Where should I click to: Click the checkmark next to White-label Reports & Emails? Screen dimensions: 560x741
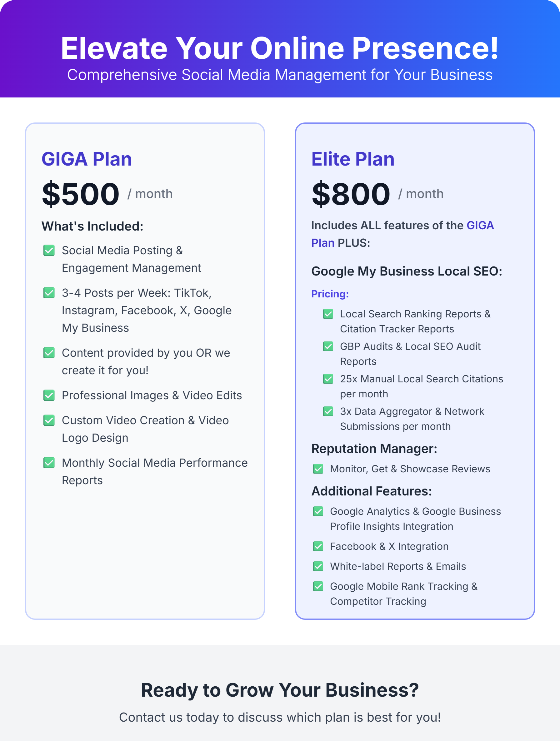(x=318, y=566)
